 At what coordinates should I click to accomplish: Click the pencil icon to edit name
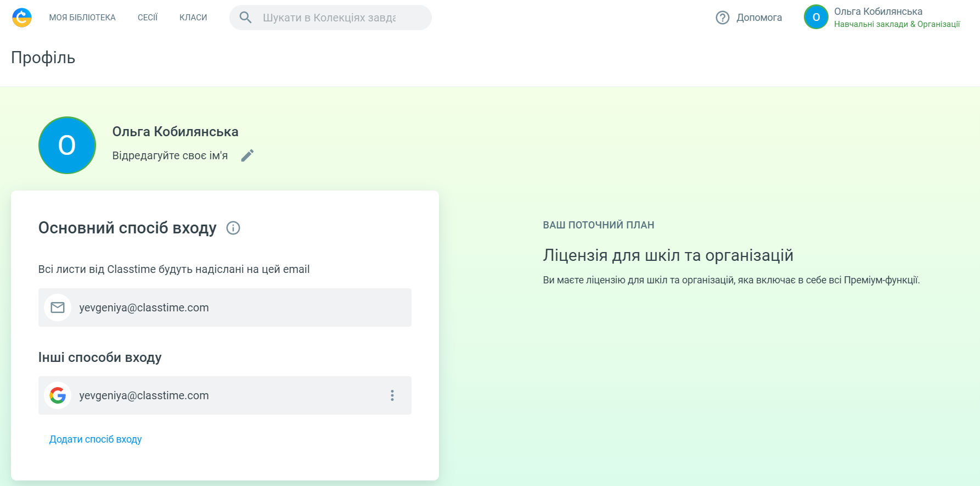pos(247,155)
